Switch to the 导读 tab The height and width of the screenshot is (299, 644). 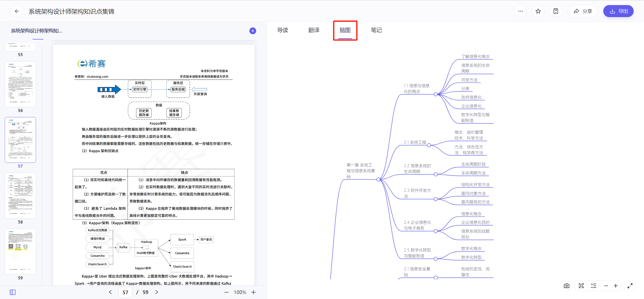coord(283,30)
